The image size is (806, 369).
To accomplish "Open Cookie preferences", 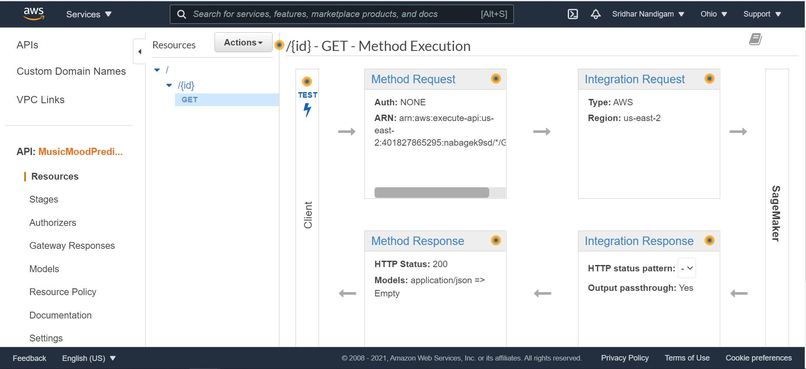I will point(759,358).
